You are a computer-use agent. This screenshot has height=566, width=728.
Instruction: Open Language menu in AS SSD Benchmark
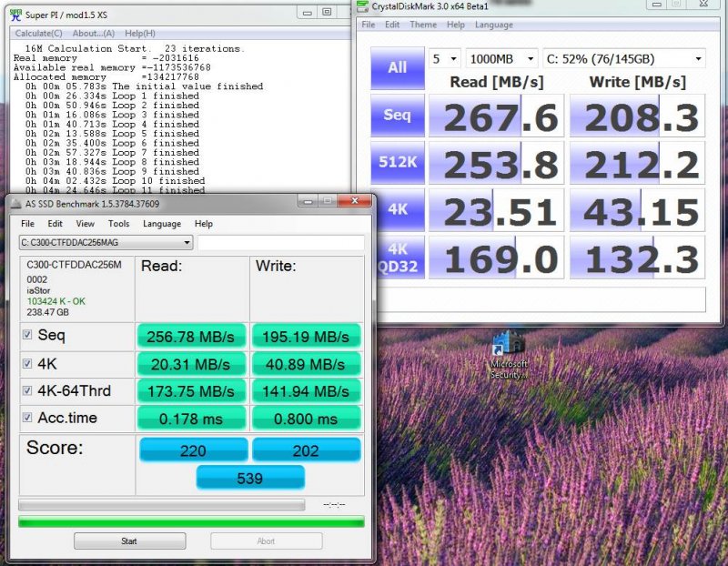tap(162, 224)
